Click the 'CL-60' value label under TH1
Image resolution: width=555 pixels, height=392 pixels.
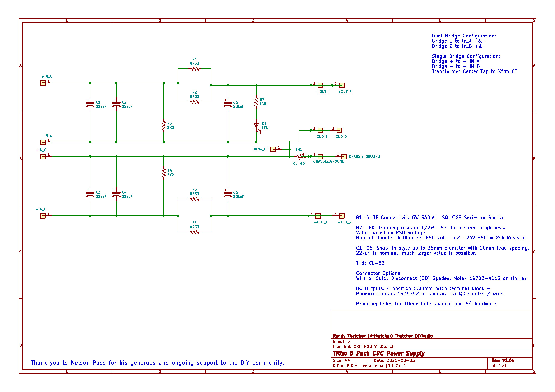click(299, 164)
